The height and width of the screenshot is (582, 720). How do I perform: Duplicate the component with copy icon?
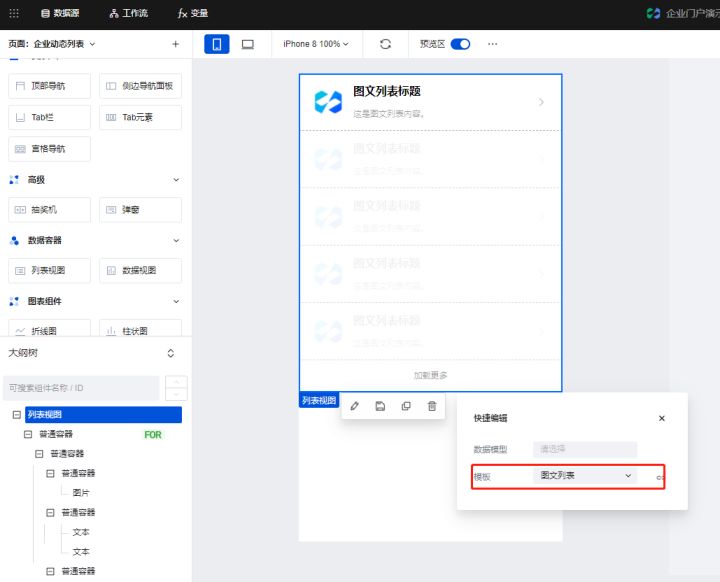[x=406, y=406]
